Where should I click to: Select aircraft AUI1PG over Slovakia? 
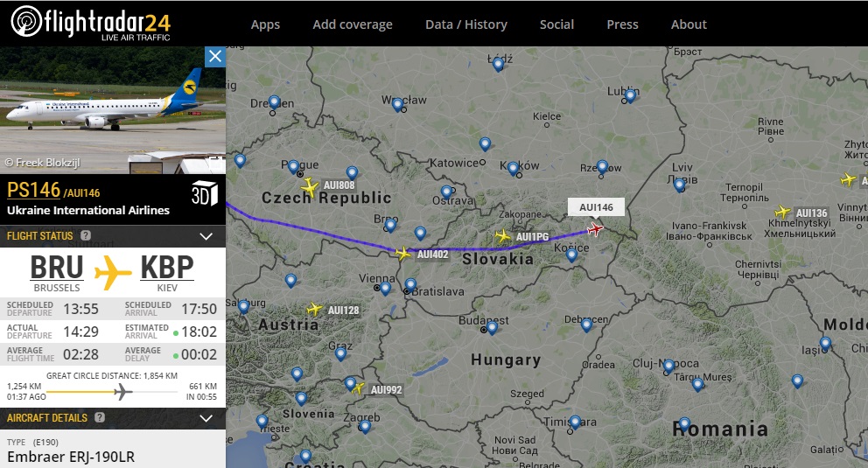point(502,236)
